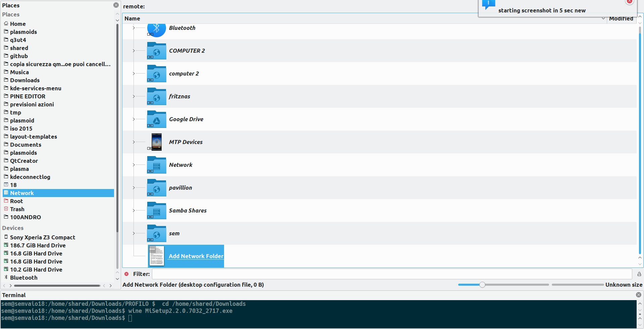The width and height of the screenshot is (644, 329).
Task: Open Root in Places sidebar
Action: click(16, 201)
